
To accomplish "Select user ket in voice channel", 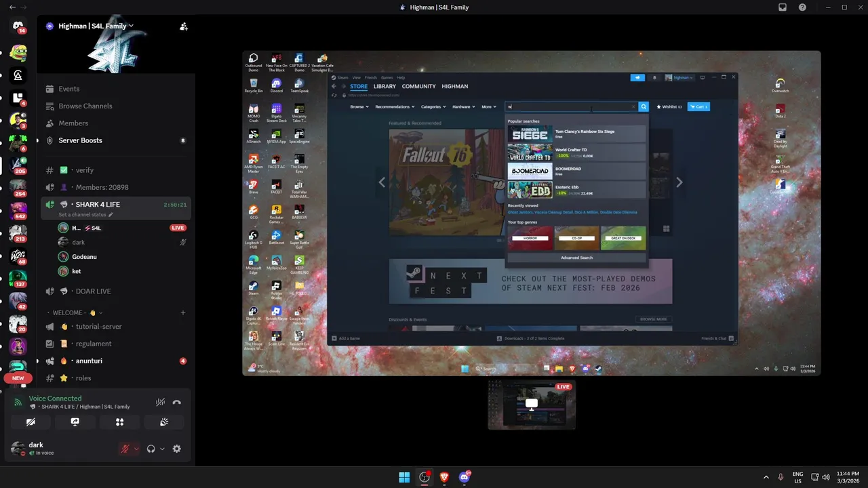I will tap(122, 271).
